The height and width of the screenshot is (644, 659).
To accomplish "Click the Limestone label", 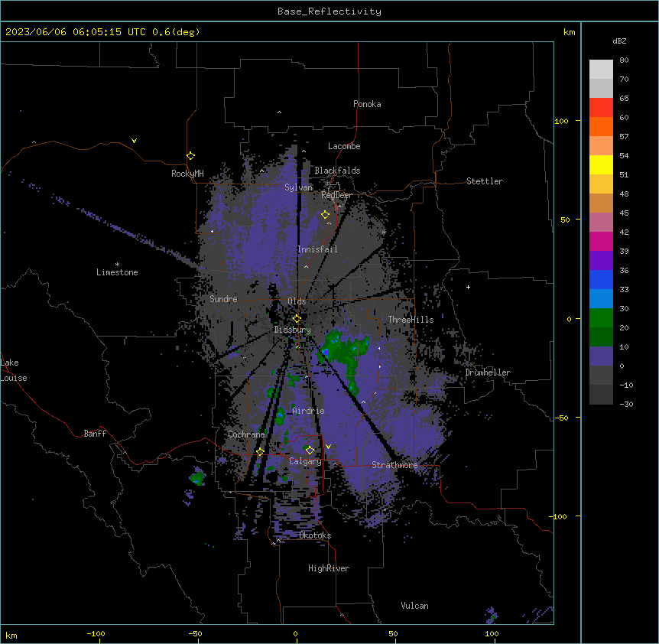I will pyautogui.click(x=117, y=272).
